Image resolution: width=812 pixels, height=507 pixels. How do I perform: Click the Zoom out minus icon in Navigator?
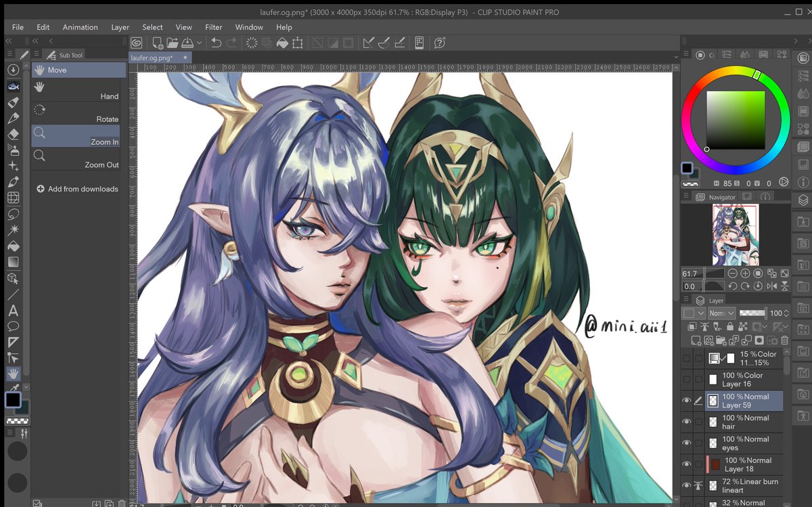tap(734, 273)
